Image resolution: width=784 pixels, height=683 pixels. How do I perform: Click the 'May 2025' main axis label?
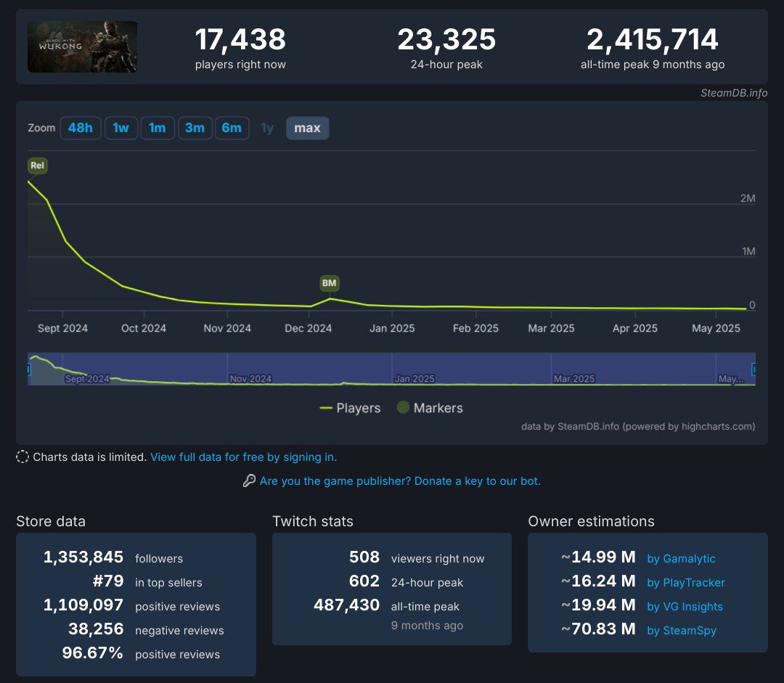716,329
